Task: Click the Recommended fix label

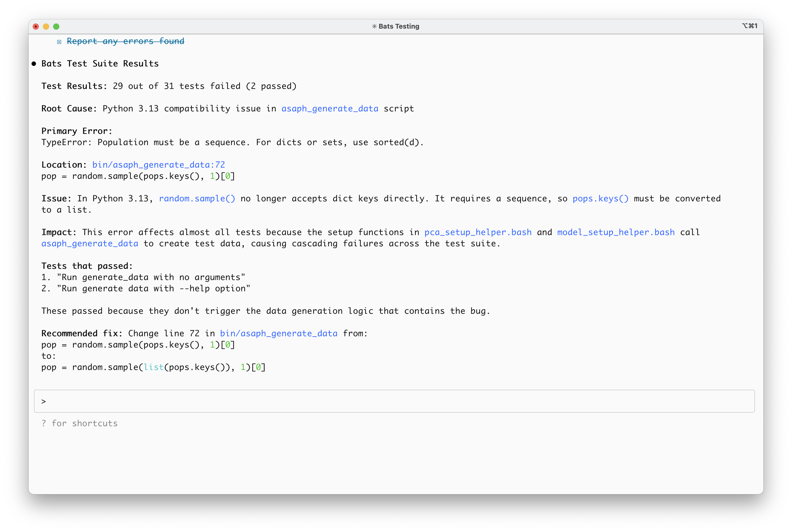Action: point(82,333)
